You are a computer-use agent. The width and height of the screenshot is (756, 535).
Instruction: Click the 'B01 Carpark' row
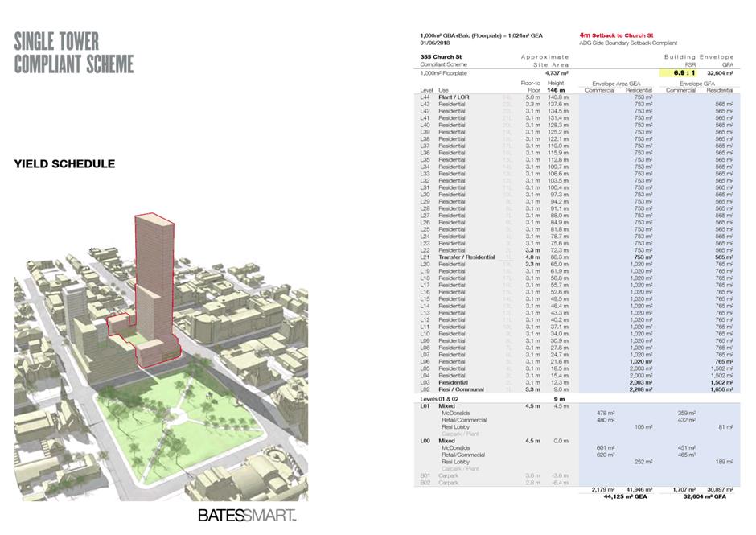494,475
